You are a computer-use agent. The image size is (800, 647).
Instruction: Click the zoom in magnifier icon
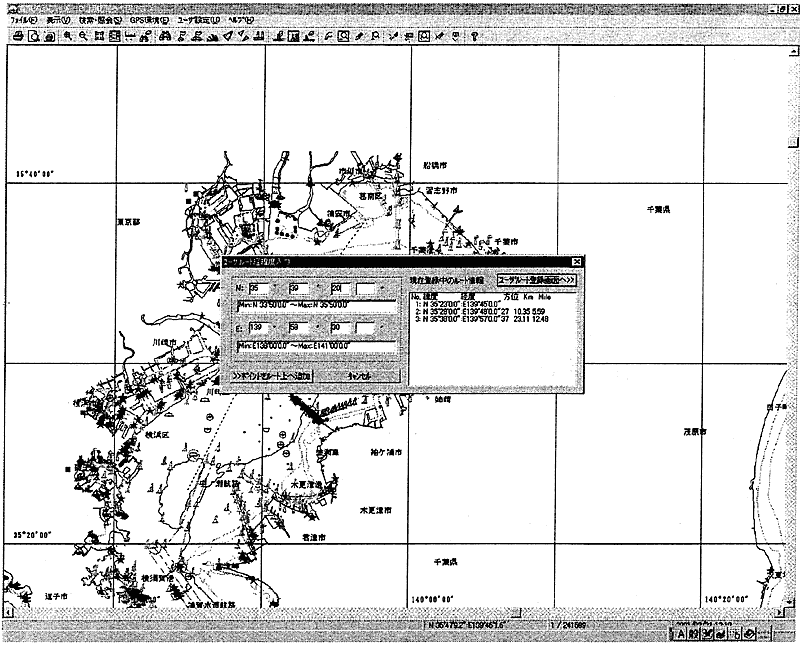pyautogui.click(x=67, y=36)
